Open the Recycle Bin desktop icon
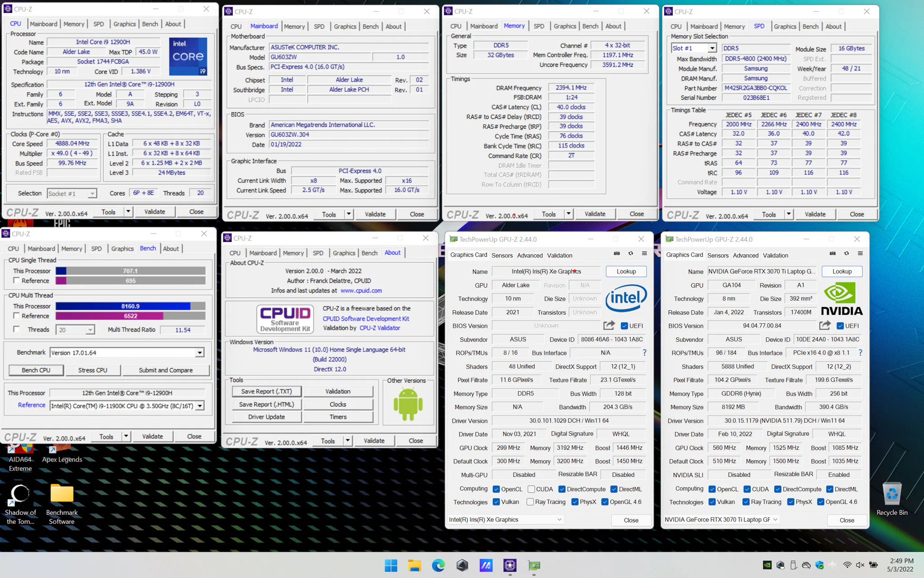Screen dimensions: 924x578 click(x=892, y=499)
